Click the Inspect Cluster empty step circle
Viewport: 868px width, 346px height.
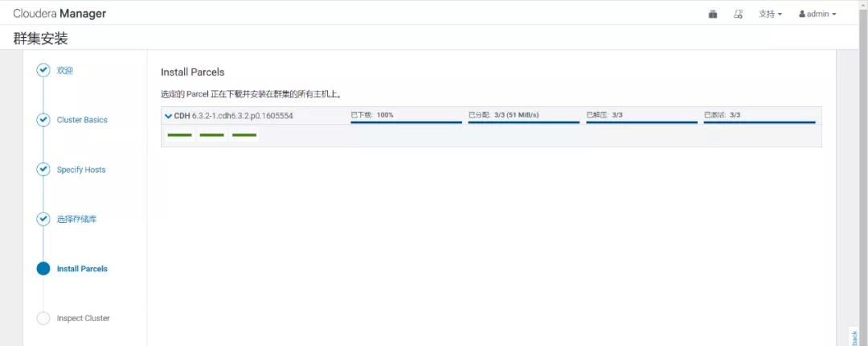click(43, 319)
